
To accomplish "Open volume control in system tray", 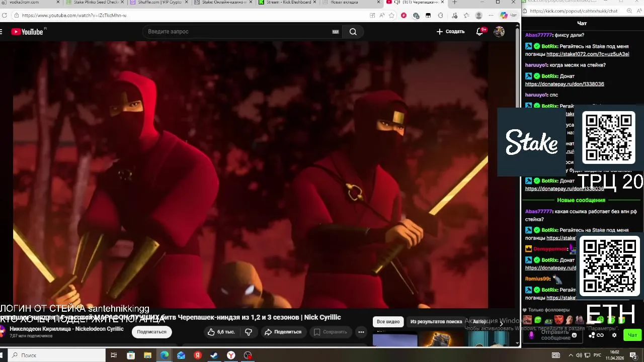I will tap(579, 355).
